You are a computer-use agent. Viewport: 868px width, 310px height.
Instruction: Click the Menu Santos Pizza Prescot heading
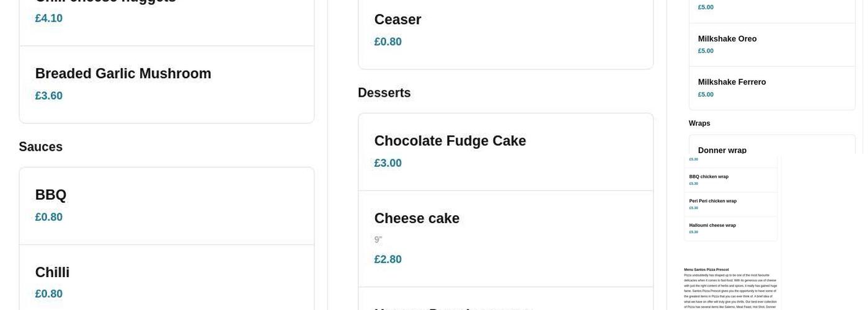point(706,270)
